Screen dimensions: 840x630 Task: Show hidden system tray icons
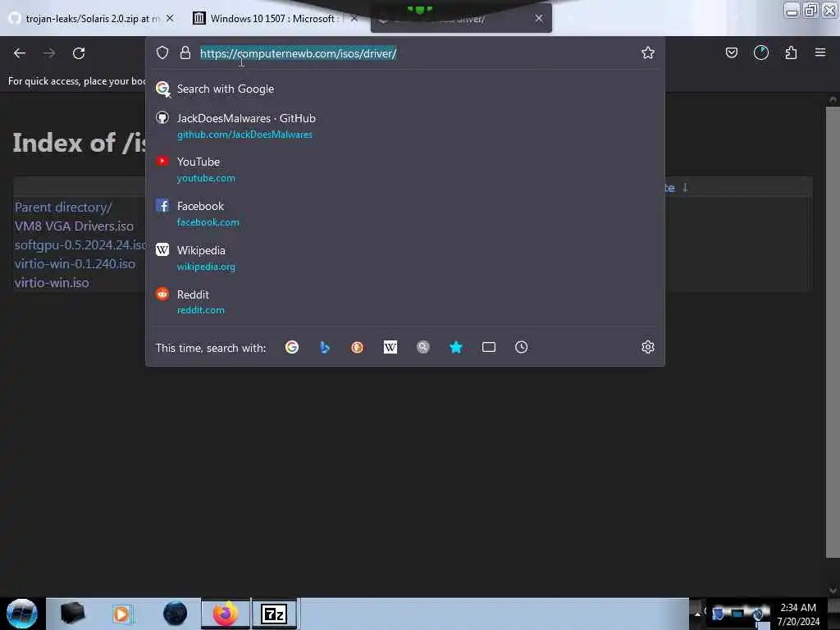[697, 614]
